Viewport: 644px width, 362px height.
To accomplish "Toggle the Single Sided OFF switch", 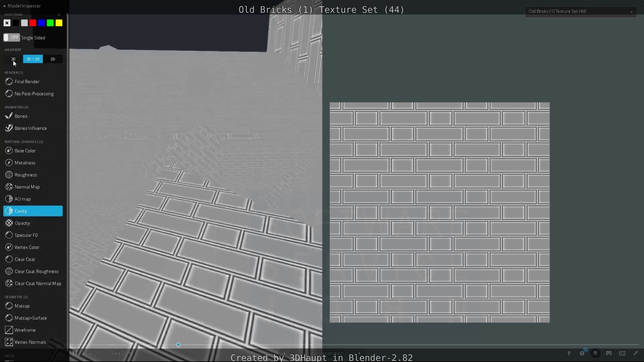I will click(11, 38).
